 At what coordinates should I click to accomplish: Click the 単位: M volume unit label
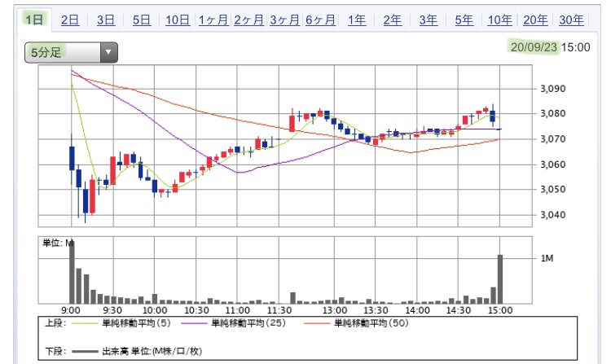(x=58, y=243)
